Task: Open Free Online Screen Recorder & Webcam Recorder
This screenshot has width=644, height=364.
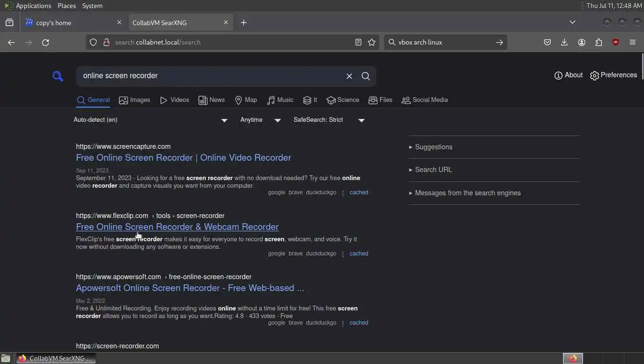Action: click(x=177, y=227)
